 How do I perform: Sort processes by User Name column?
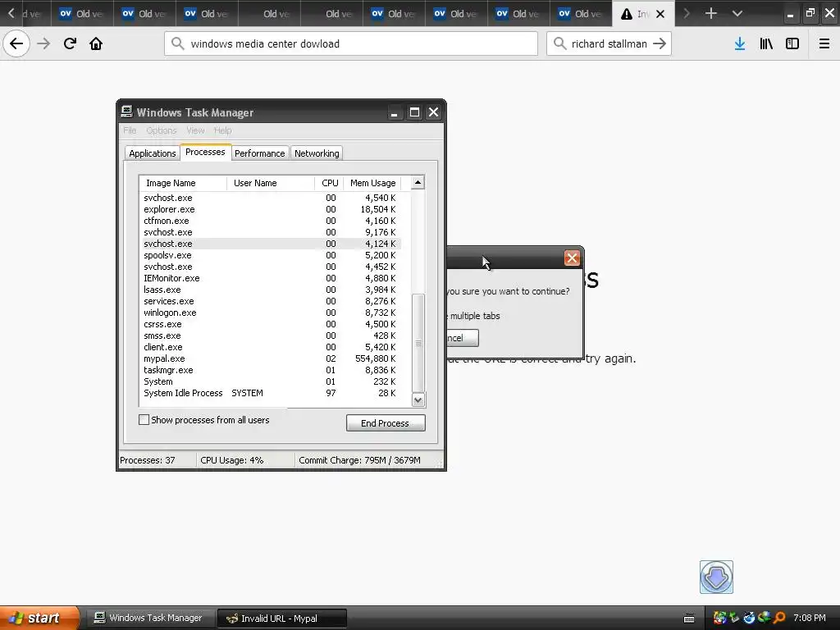pos(271,183)
